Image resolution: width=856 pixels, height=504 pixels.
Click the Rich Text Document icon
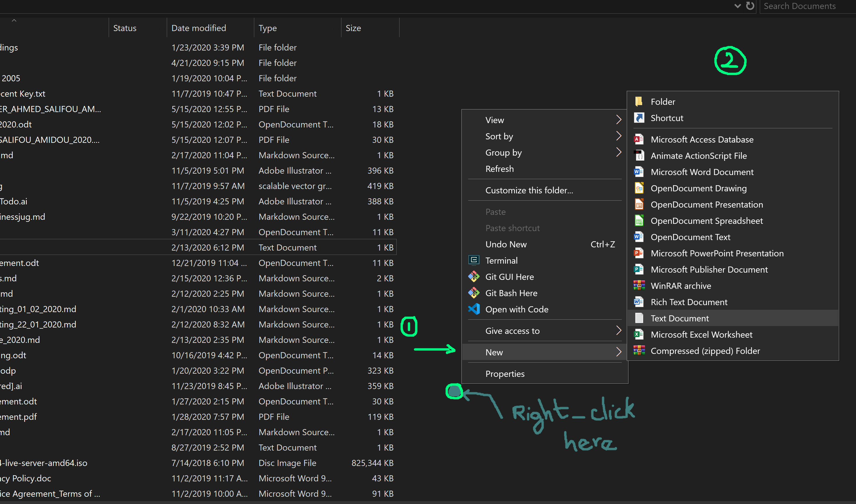pyautogui.click(x=639, y=302)
